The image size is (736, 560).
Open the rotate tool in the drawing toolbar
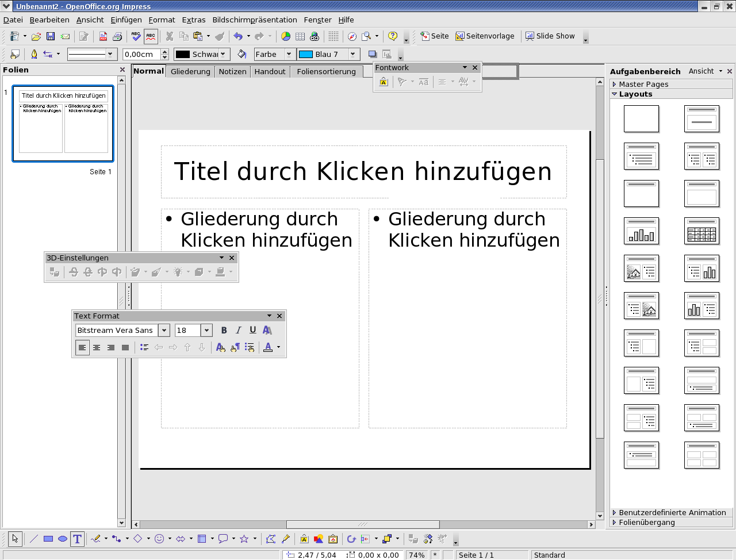click(351, 539)
